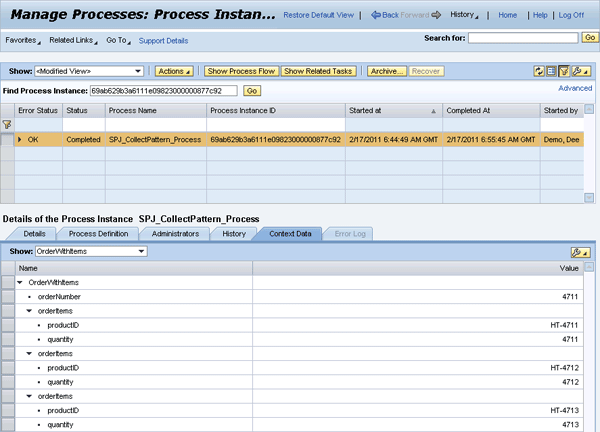The width and height of the screenshot is (600, 432).
Task: Click the Back arrow navigation icon
Action: pyautogui.click(x=375, y=15)
